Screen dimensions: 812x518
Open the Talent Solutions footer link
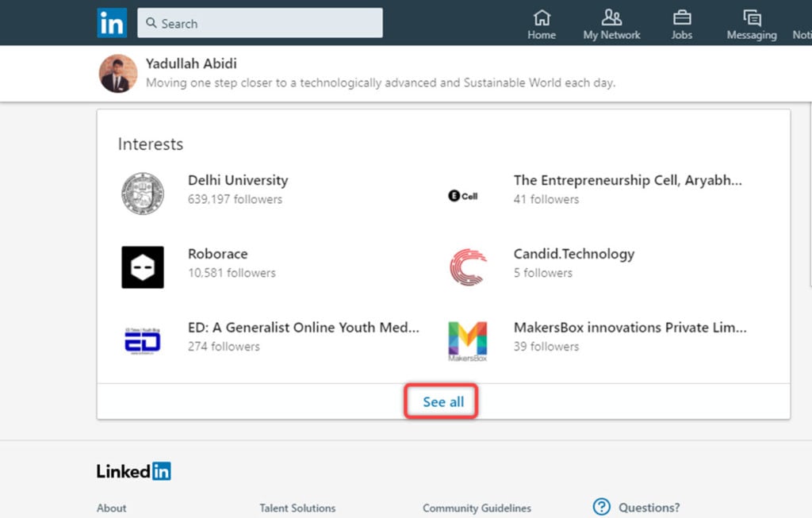(298, 508)
